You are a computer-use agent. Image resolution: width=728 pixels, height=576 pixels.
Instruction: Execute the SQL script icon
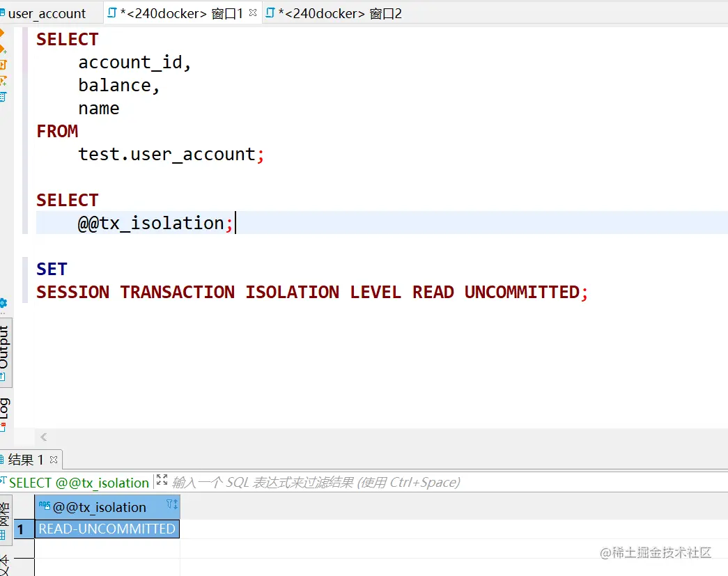[3, 65]
